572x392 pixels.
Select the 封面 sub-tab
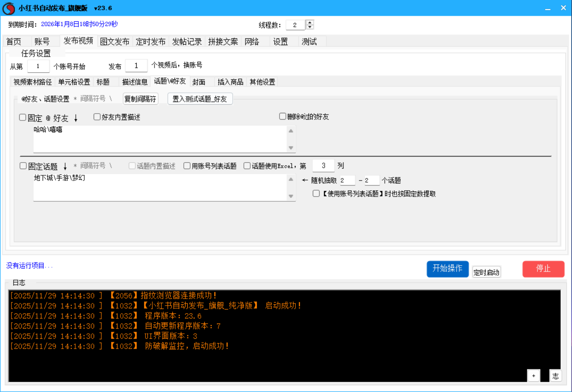[199, 82]
